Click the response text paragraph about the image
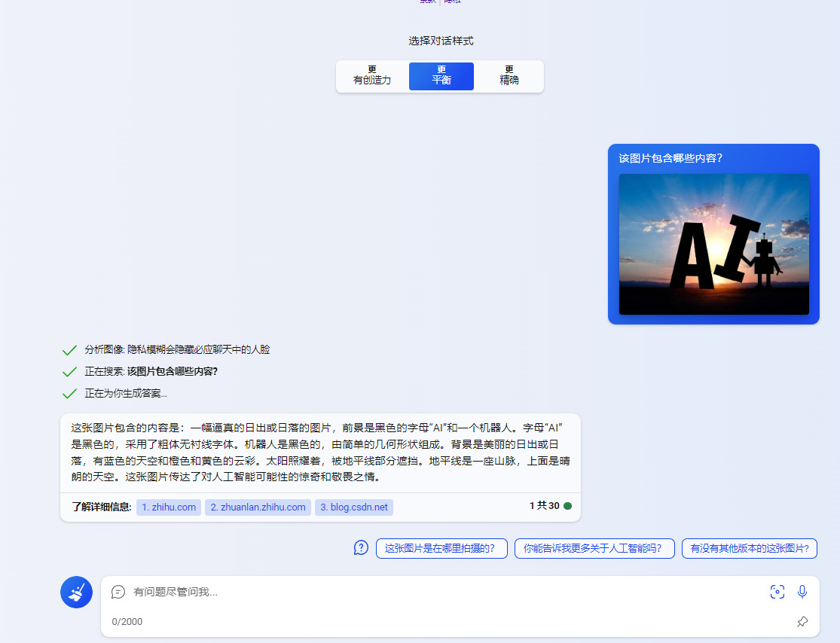 click(320, 453)
